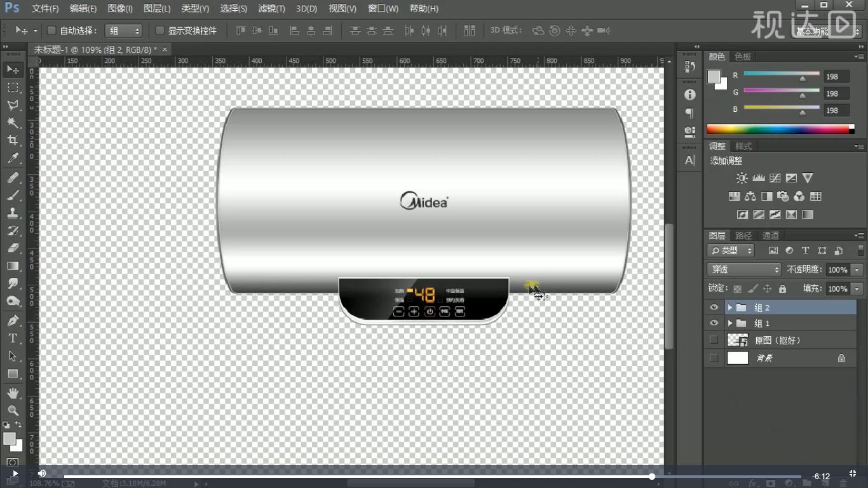
Task: Expand the 组 1 group triangle
Action: 730,323
